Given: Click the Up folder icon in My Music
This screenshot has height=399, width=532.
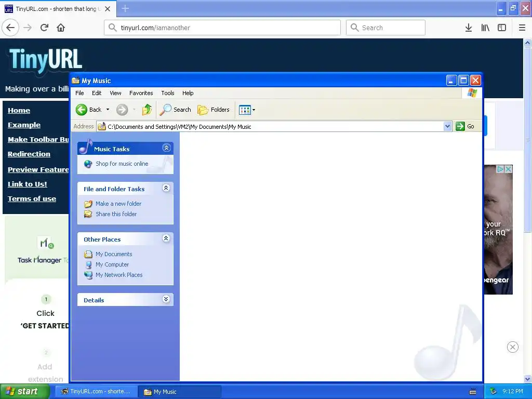Looking at the screenshot, I should click(x=147, y=110).
